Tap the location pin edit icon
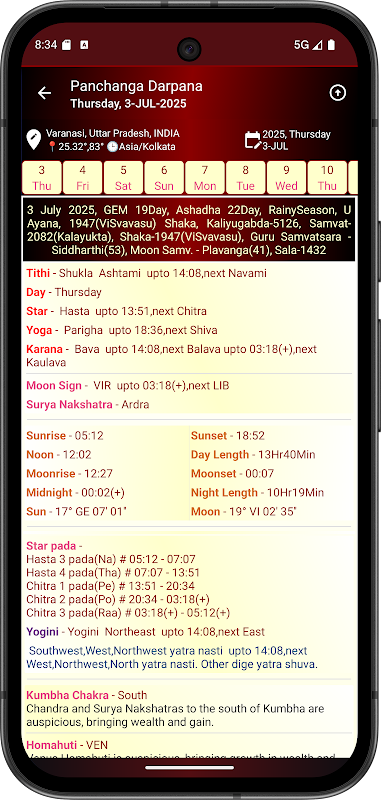Viewport: 381px width, 800px height. point(34,140)
